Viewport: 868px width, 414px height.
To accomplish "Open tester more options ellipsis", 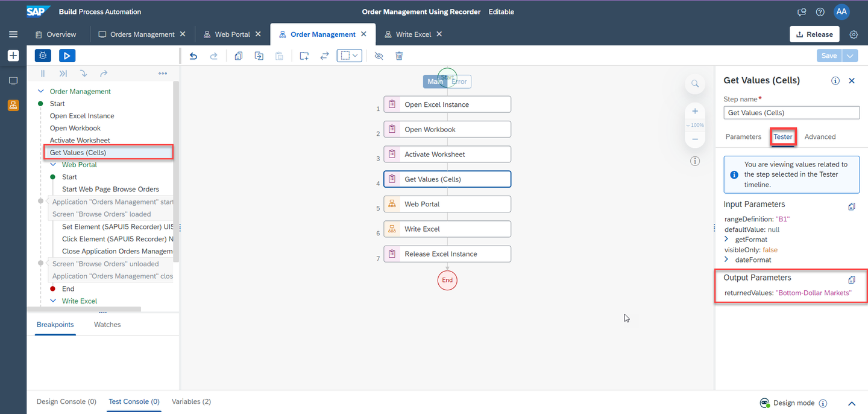I will [163, 74].
